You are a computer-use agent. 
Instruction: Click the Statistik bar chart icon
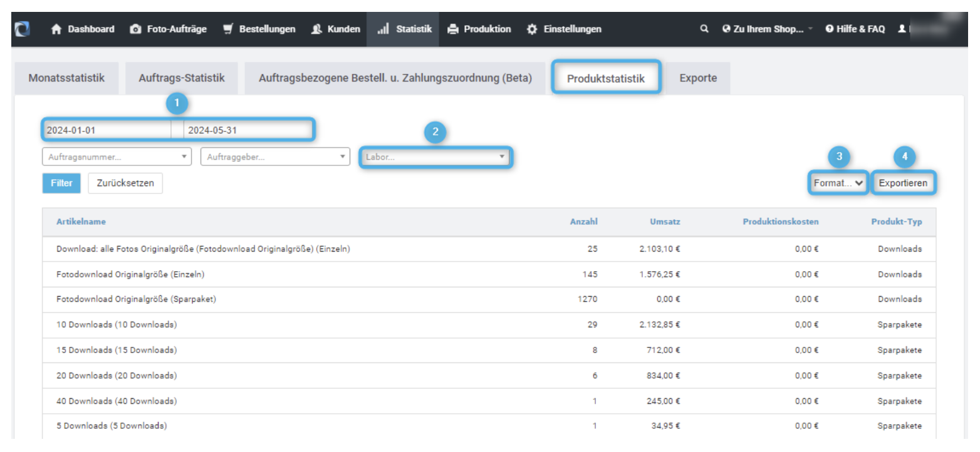(x=383, y=29)
